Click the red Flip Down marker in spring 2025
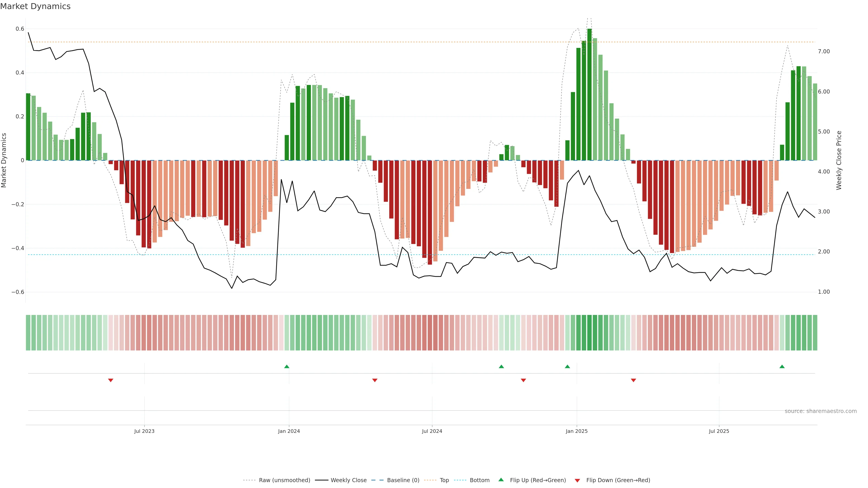 pyautogui.click(x=633, y=380)
